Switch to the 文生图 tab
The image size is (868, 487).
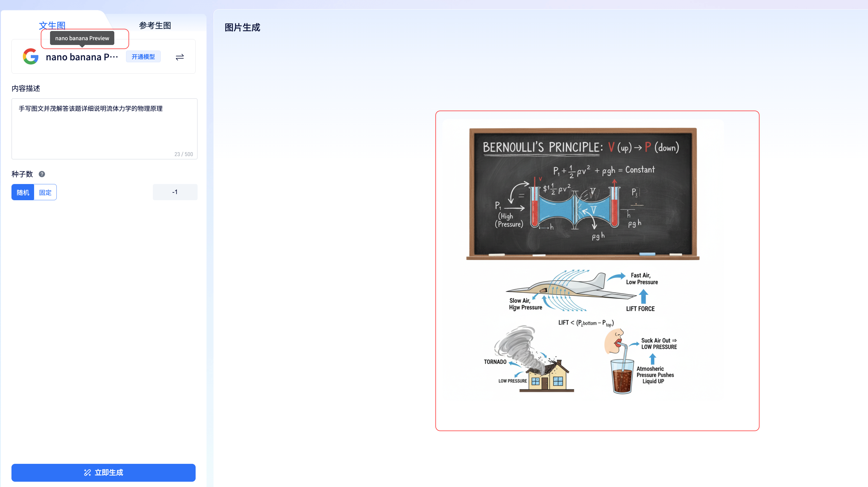(x=52, y=25)
